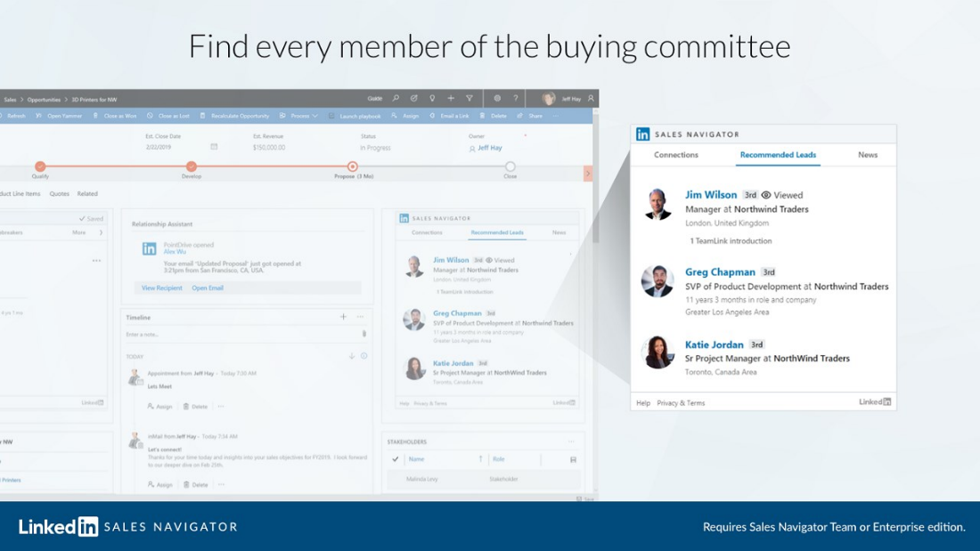Click the Propose stage on the process flow bar
The image size is (980, 551).
coord(351,166)
